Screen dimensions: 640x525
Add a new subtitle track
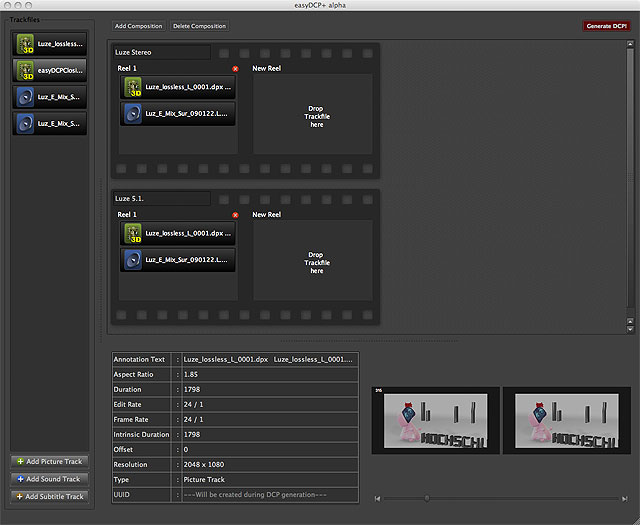click(49, 496)
